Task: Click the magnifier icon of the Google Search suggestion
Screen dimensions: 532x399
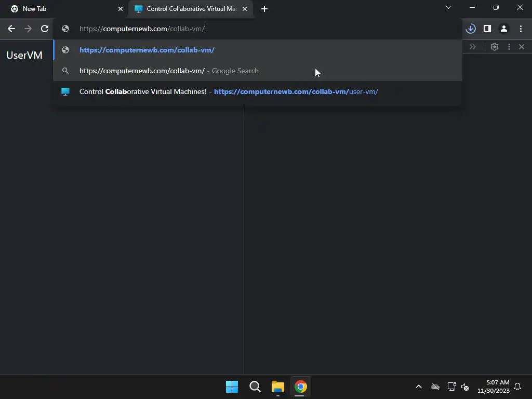Action: coord(65,71)
